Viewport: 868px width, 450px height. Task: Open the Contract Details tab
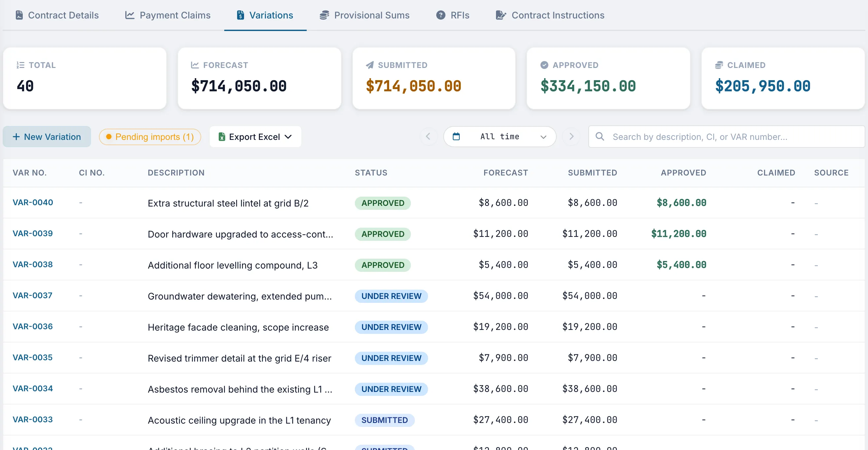pyautogui.click(x=57, y=15)
